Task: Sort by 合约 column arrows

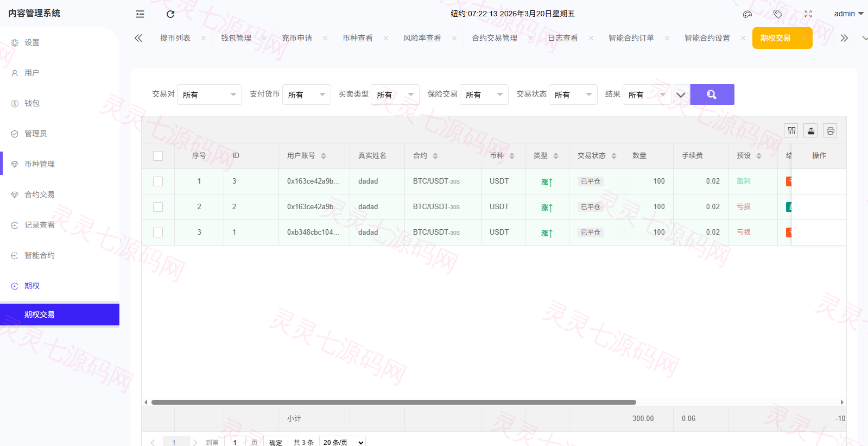Action: [x=435, y=156]
